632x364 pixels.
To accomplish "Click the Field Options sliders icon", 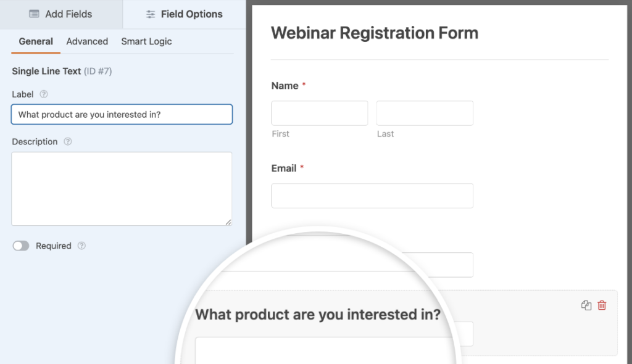I will (151, 14).
